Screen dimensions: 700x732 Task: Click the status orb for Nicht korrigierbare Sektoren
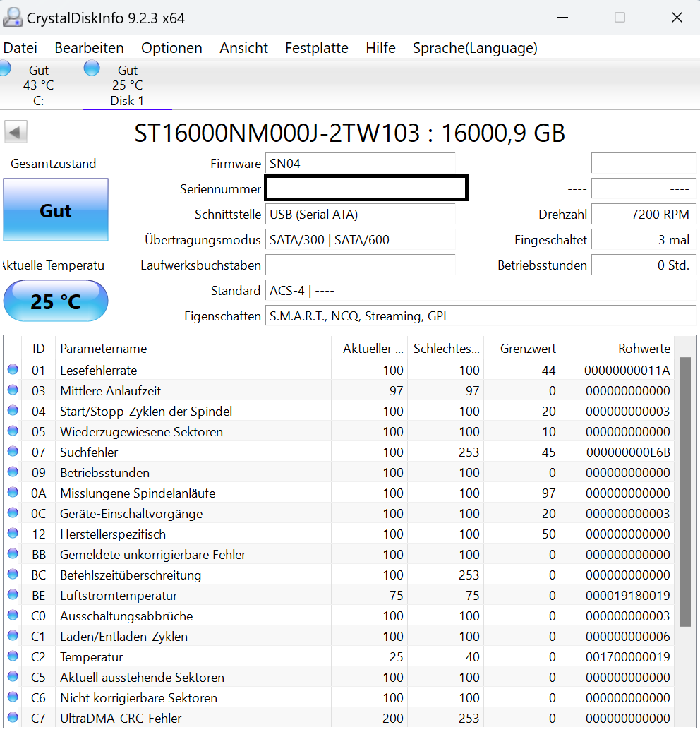[x=13, y=697]
